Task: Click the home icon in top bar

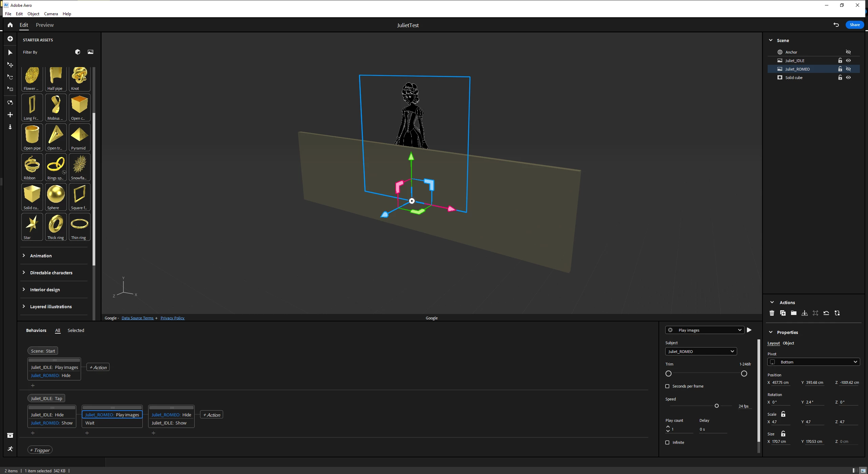Action: tap(10, 25)
